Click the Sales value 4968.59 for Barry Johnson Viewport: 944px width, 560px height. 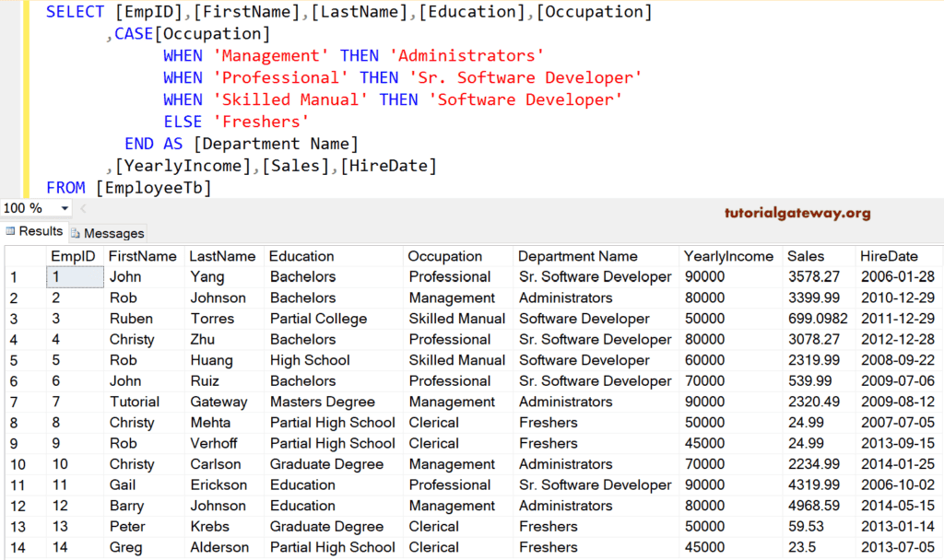(x=815, y=505)
